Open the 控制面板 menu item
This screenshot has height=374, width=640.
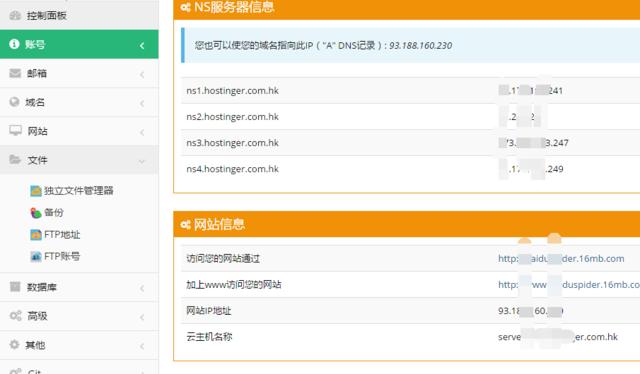pos(79,15)
